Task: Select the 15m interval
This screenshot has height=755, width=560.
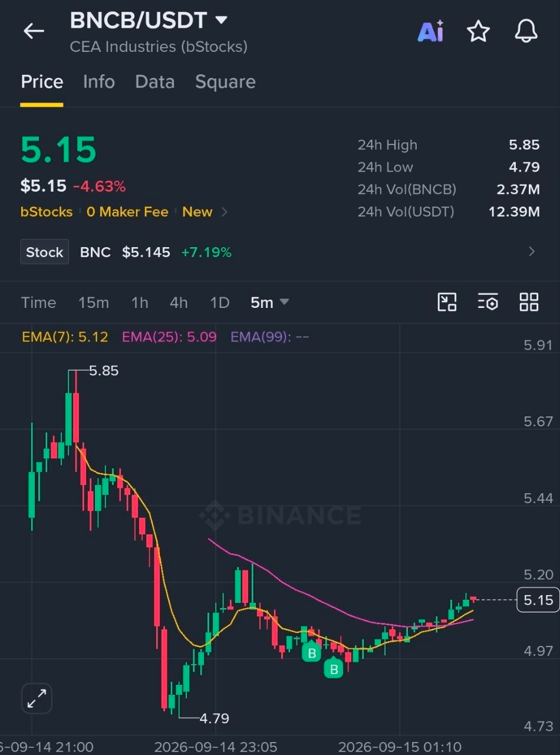Action: pyautogui.click(x=94, y=303)
